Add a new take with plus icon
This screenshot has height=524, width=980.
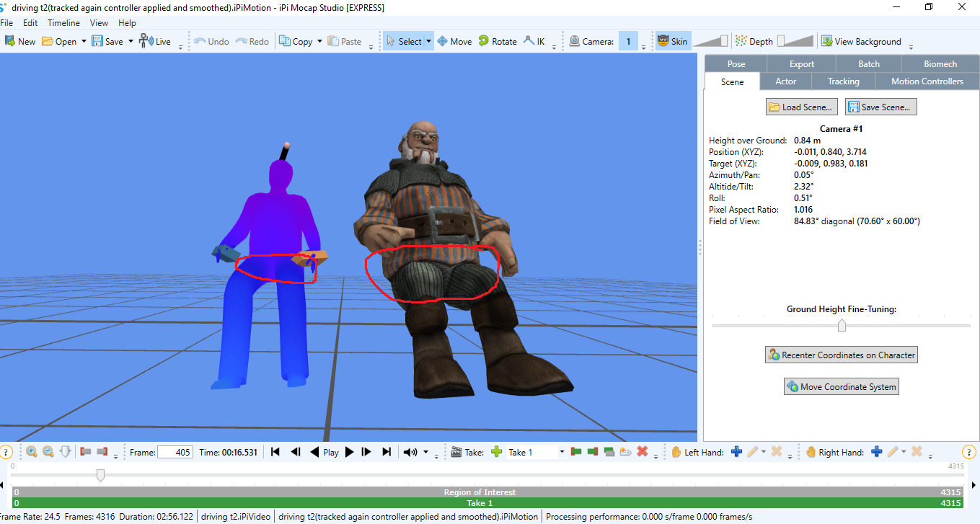pyautogui.click(x=496, y=452)
